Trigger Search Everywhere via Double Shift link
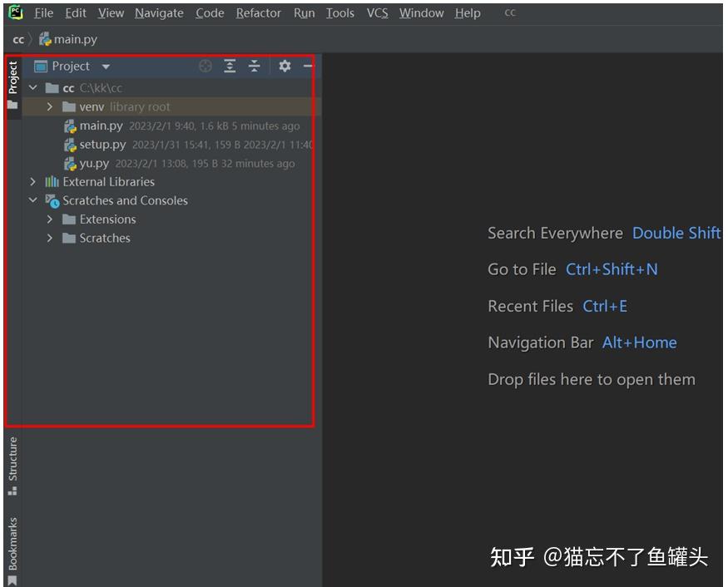Image resolution: width=728 pixels, height=587 pixels. click(676, 233)
